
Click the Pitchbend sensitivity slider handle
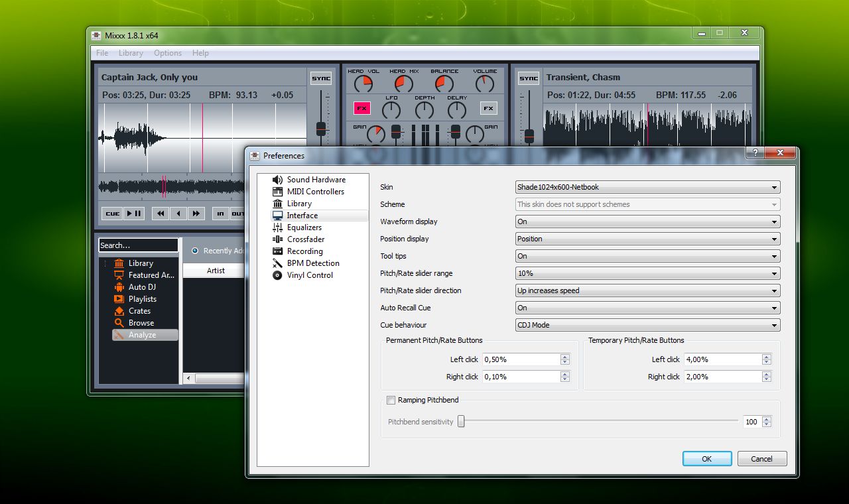pyautogui.click(x=461, y=421)
